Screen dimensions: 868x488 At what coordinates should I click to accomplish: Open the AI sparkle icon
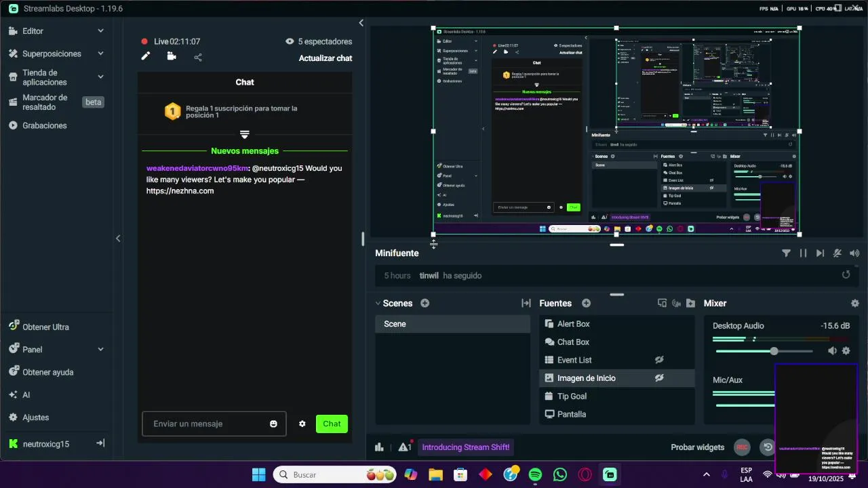point(13,395)
